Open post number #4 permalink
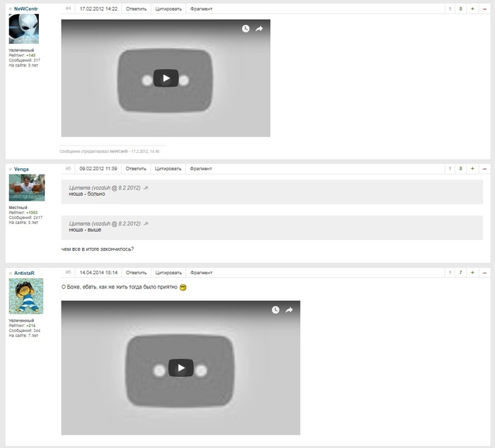This screenshot has width=495, height=448. (x=68, y=8)
